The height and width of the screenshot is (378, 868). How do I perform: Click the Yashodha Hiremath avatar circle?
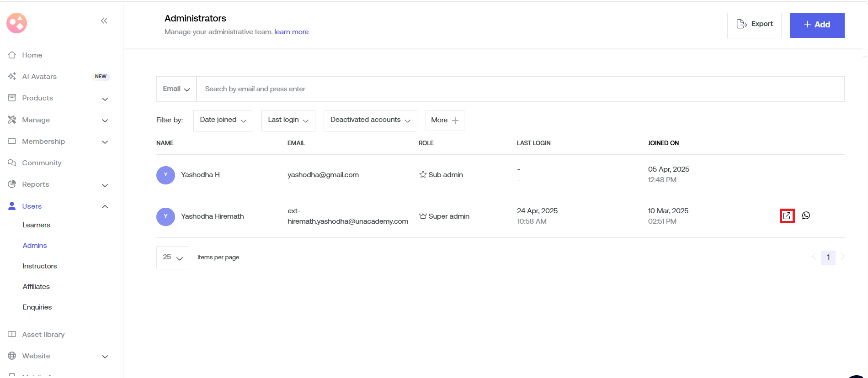165,216
